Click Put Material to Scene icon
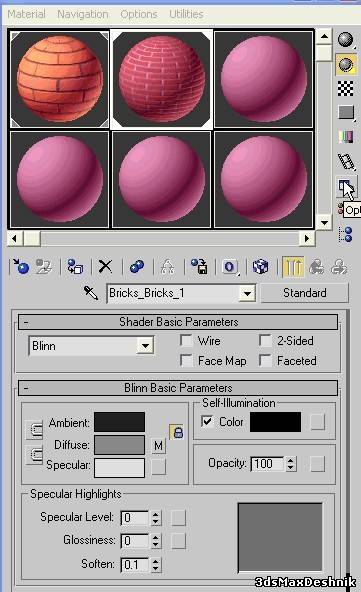 pos(44,267)
